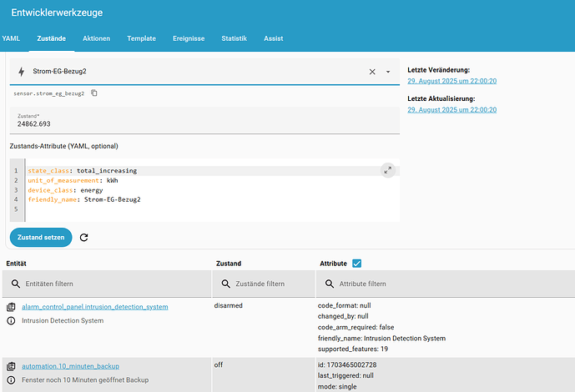Copy alarm_control_panel entity ID icon

pyautogui.click(x=11, y=307)
